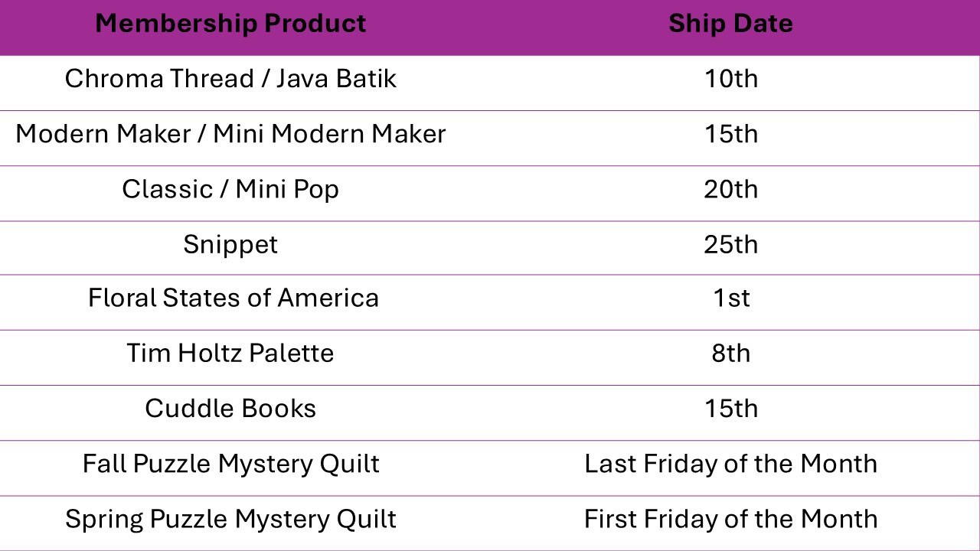The image size is (980, 551).
Task: Click the 15th date for Cuddle Books
Action: (x=730, y=408)
